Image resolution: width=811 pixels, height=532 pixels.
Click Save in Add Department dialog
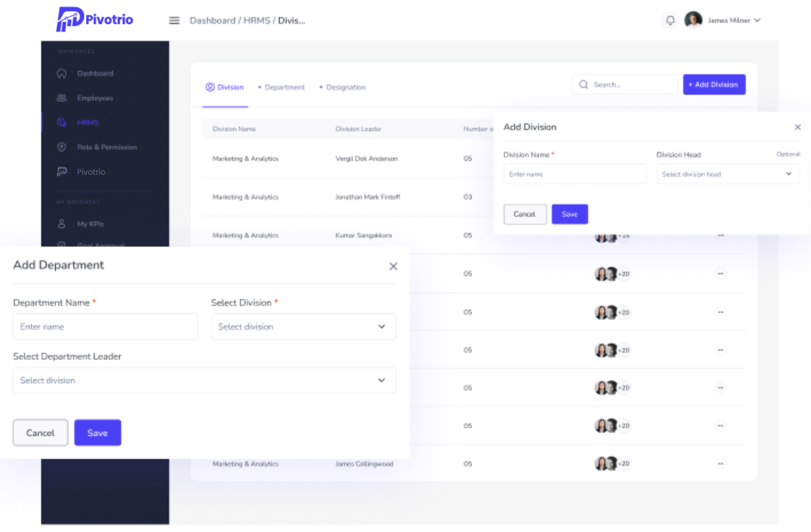pos(97,433)
